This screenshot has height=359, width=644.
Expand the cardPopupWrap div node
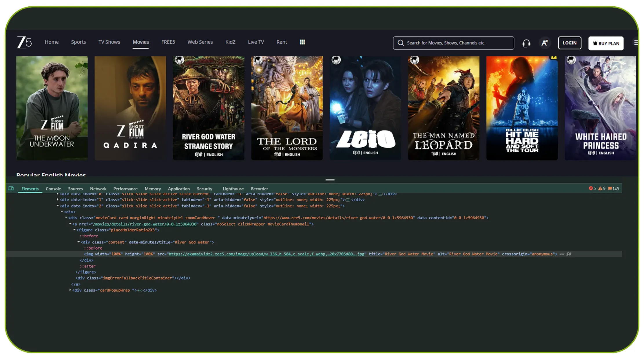click(x=70, y=290)
